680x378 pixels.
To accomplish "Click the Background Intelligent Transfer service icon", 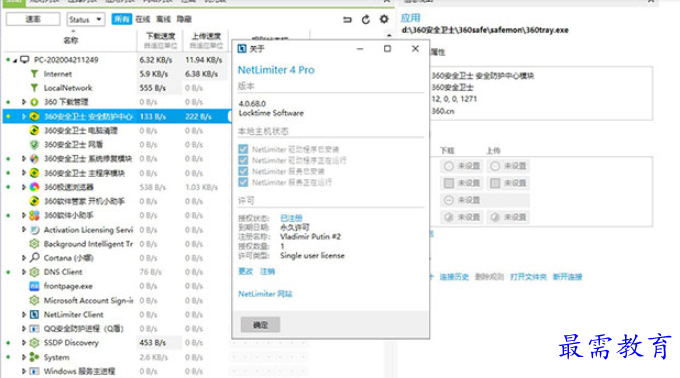I will point(34,244).
